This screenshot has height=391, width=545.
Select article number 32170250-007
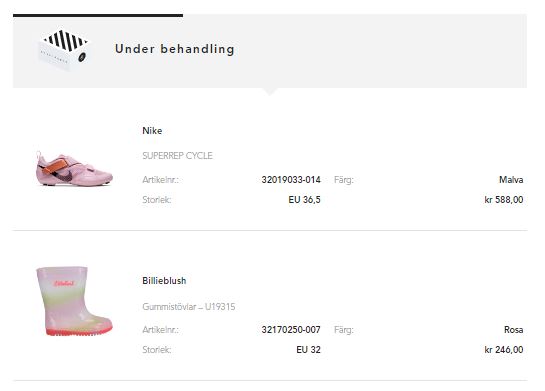pyautogui.click(x=291, y=329)
